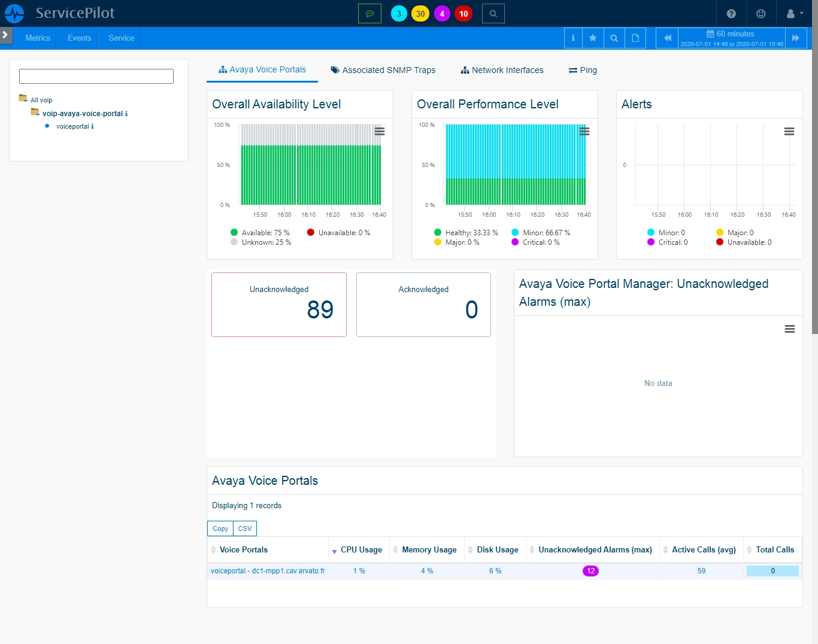
Task: Switch to the Ping tab
Action: 583,70
